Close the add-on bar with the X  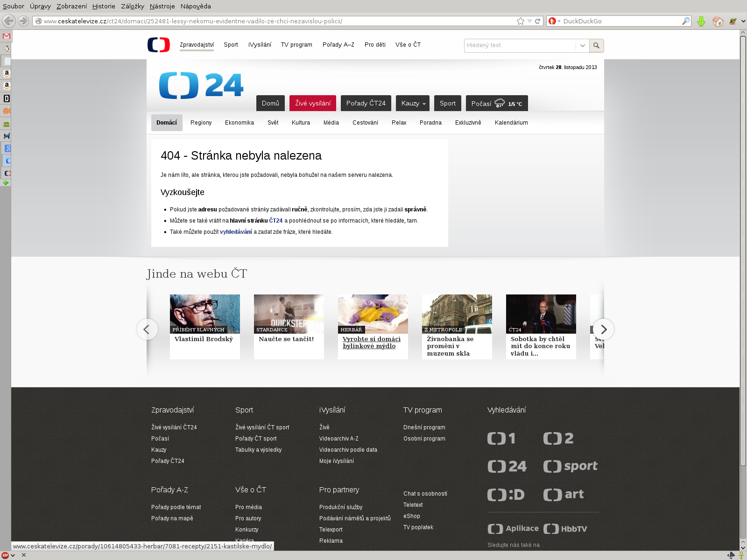(x=24, y=555)
